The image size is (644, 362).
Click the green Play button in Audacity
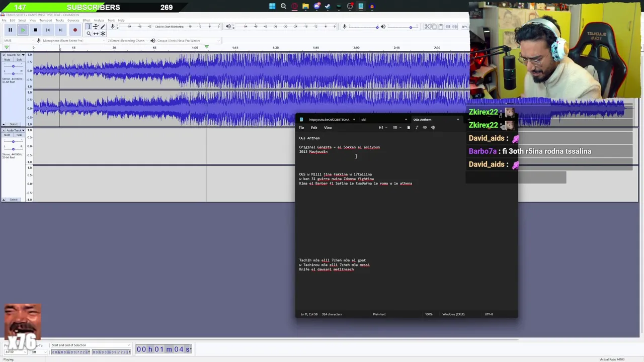[x=23, y=30]
